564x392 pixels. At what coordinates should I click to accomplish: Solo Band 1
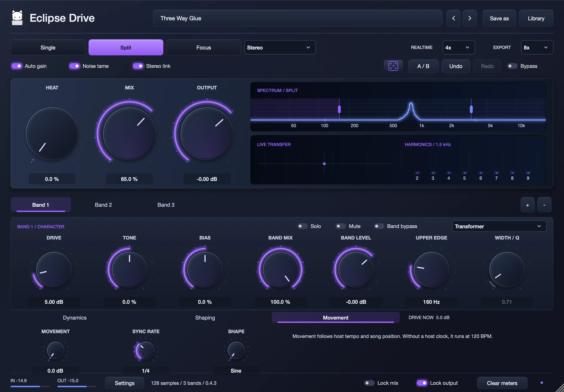click(x=302, y=226)
